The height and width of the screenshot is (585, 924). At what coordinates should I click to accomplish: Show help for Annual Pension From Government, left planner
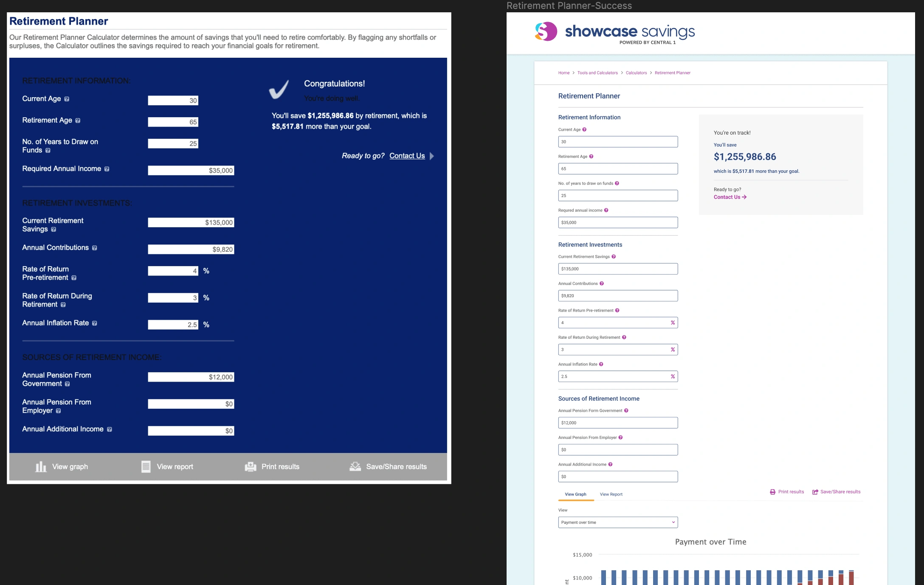click(68, 384)
